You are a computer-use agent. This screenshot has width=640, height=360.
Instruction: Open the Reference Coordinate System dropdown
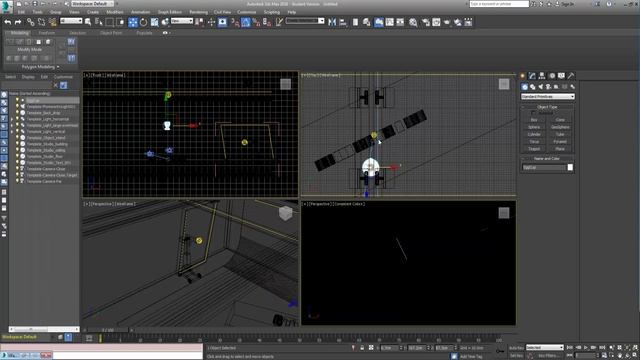click(182, 21)
